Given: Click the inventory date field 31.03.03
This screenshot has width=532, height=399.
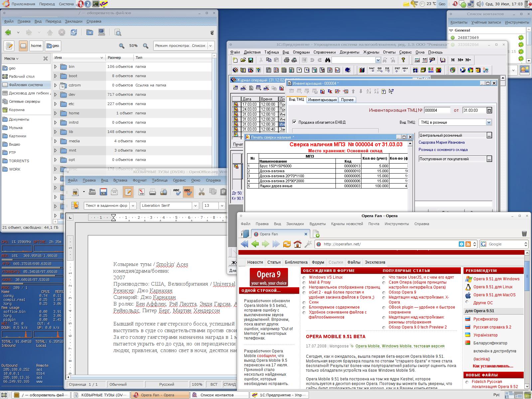Looking at the screenshot, I should 474,110.
